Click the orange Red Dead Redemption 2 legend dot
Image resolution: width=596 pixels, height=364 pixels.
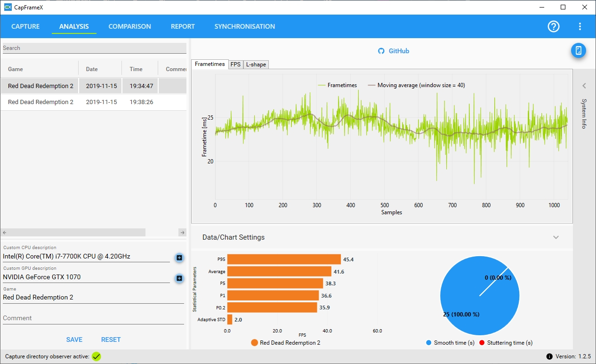[x=255, y=343]
